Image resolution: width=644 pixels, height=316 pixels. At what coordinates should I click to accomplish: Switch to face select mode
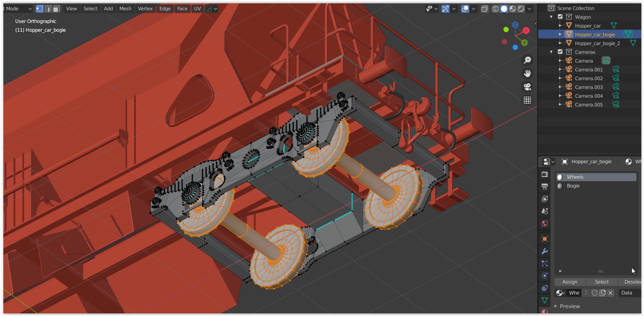[x=56, y=9]
